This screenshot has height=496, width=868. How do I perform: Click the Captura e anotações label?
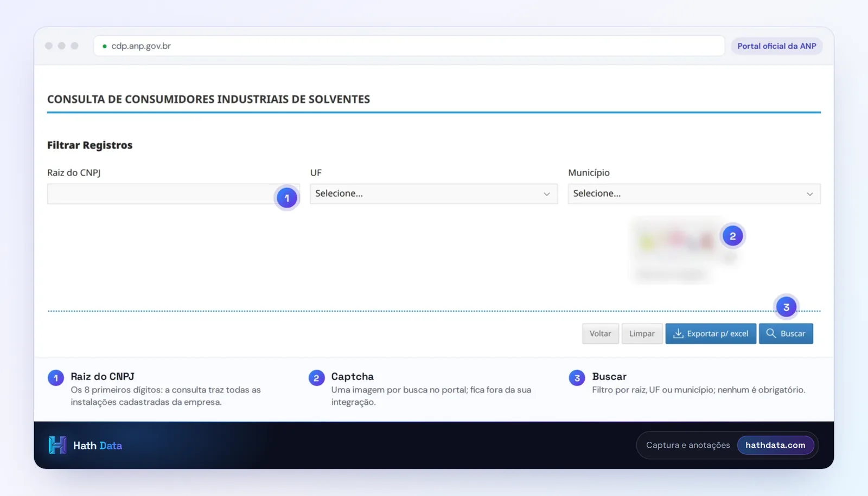pyautogui.click(x=688, y=445)
